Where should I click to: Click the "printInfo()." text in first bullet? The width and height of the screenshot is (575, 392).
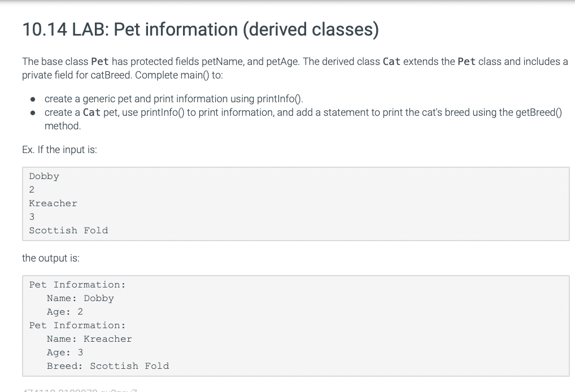coord(280,99)
